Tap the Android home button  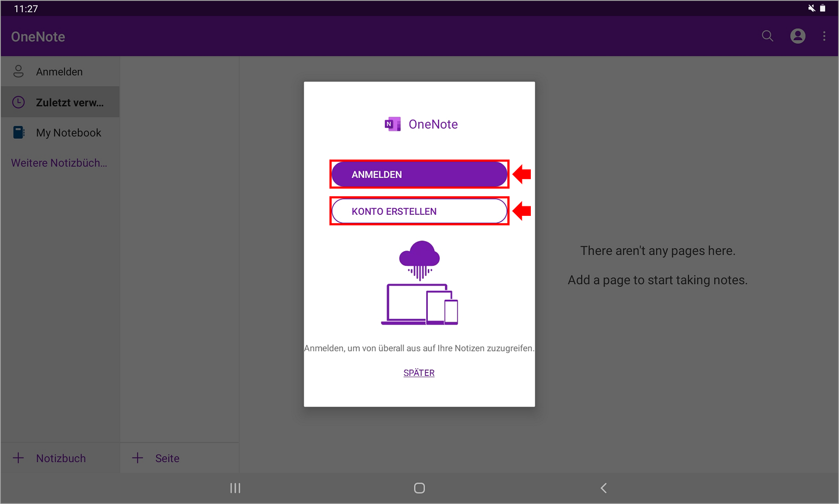pos(419,488)
